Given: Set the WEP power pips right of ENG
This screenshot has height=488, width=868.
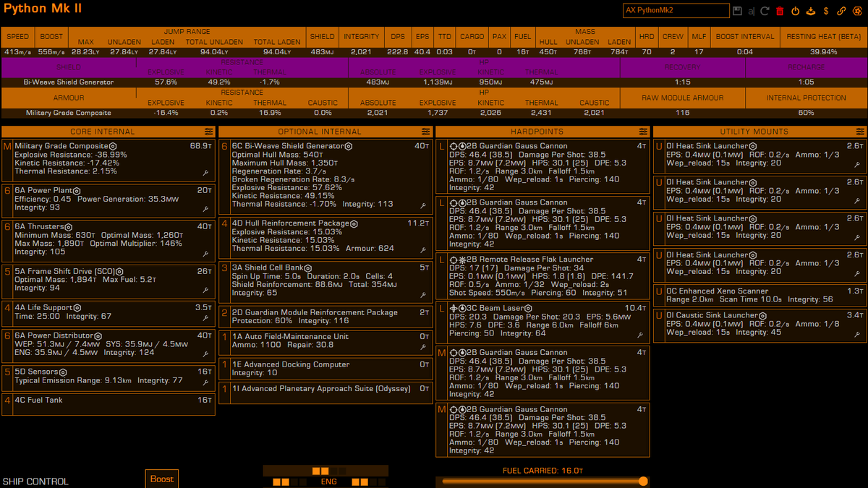Looking at the screenshot, I should [x=368, y=481].
